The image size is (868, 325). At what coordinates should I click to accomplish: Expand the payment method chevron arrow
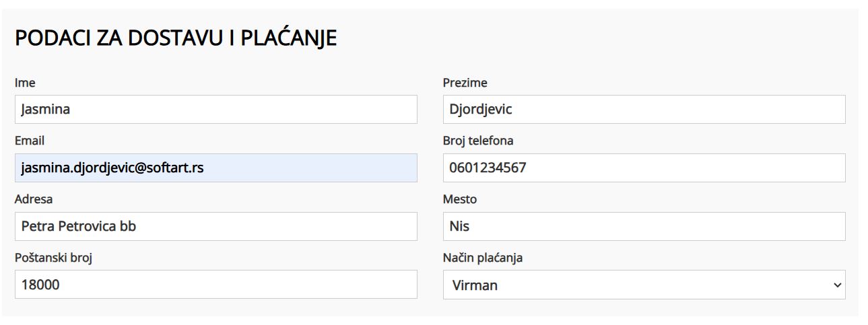click(837, 285)
